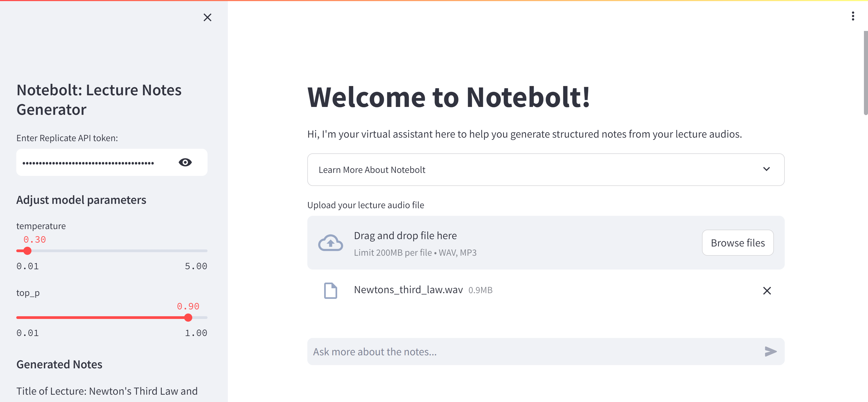
Task: Click the temperature slider handle
Action: coord(27,251)
